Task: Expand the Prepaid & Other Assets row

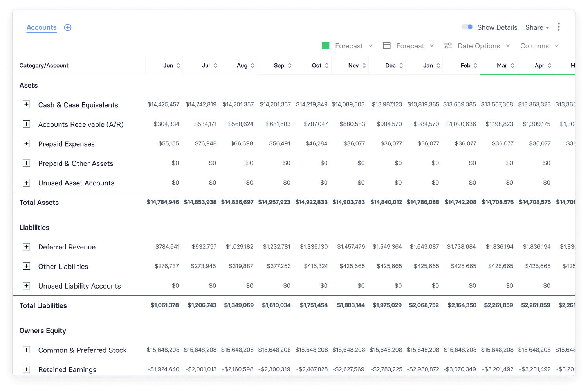Action: click(x=26, y=163)
